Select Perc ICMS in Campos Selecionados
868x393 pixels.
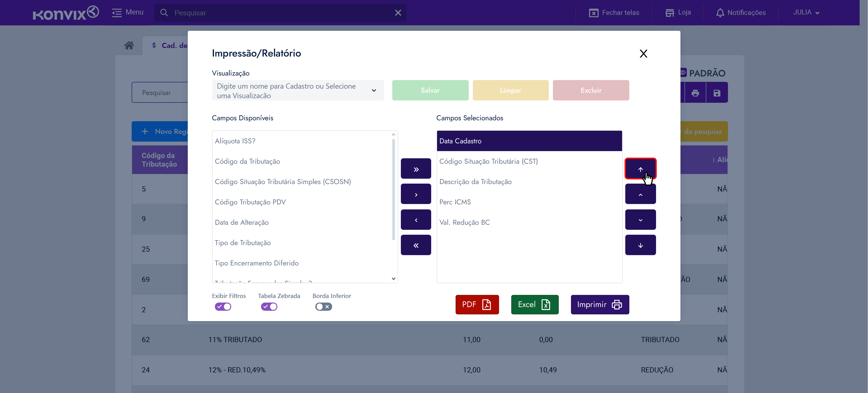tap(455, 202)
